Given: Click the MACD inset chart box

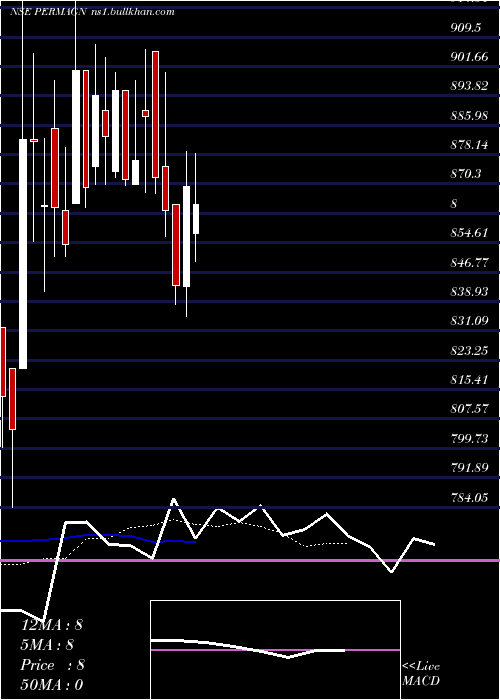Looking at the screenshot, I should [275, 650].
